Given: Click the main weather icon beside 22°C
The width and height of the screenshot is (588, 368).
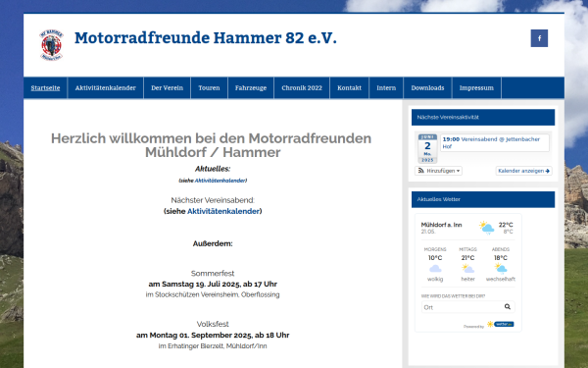Looking at the screenshot, I should (486, 228).
